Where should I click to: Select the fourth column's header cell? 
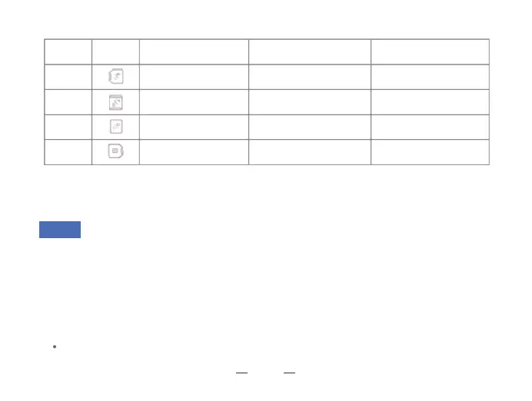point(309,51)
